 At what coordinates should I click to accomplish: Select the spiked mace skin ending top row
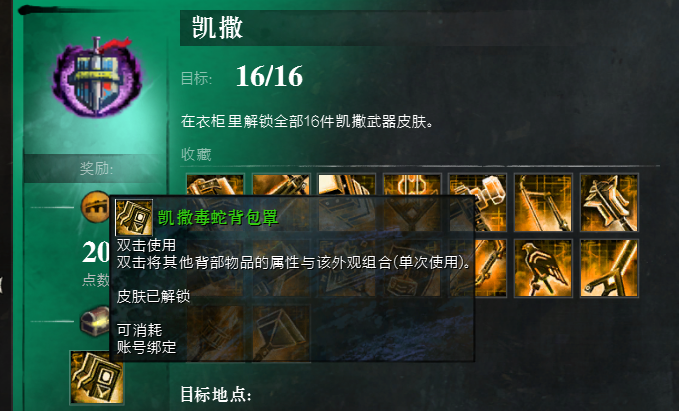tap(609, 203)
